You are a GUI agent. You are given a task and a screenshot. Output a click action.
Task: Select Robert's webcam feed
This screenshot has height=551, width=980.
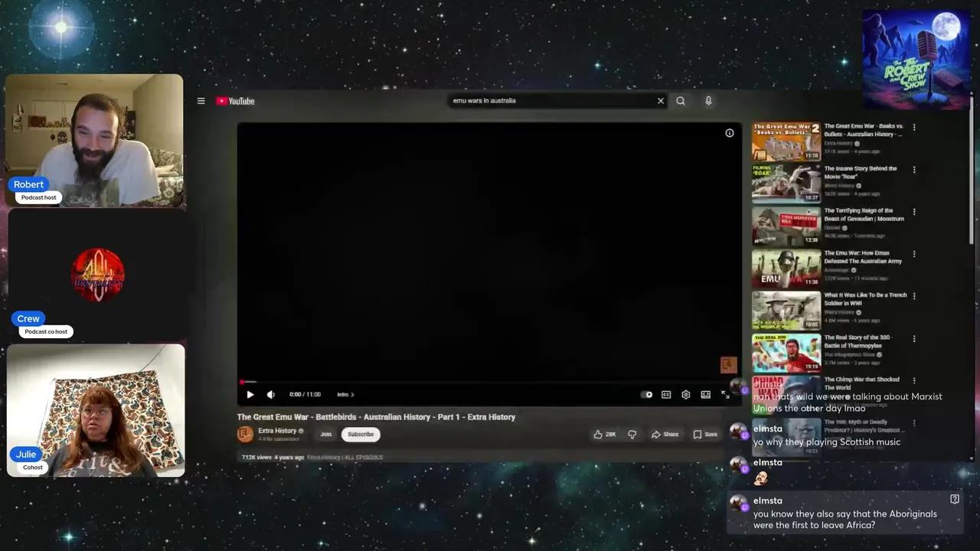pos(95,140)
